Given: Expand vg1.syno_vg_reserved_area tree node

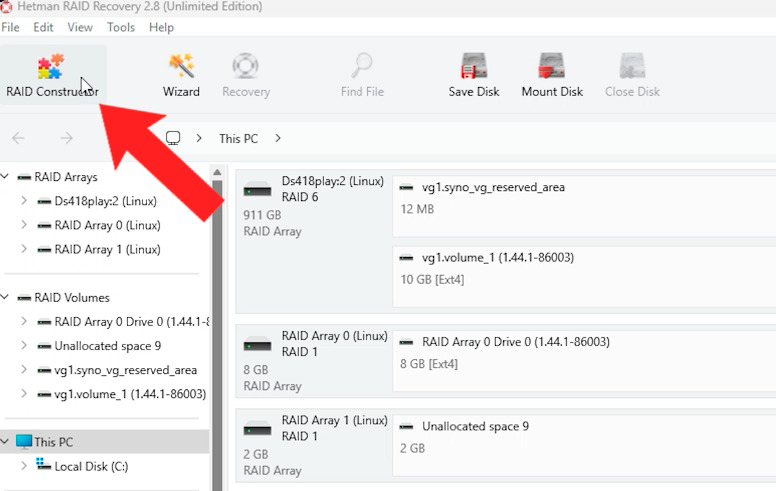Looking at the screenshot, I should pos(24,369).
